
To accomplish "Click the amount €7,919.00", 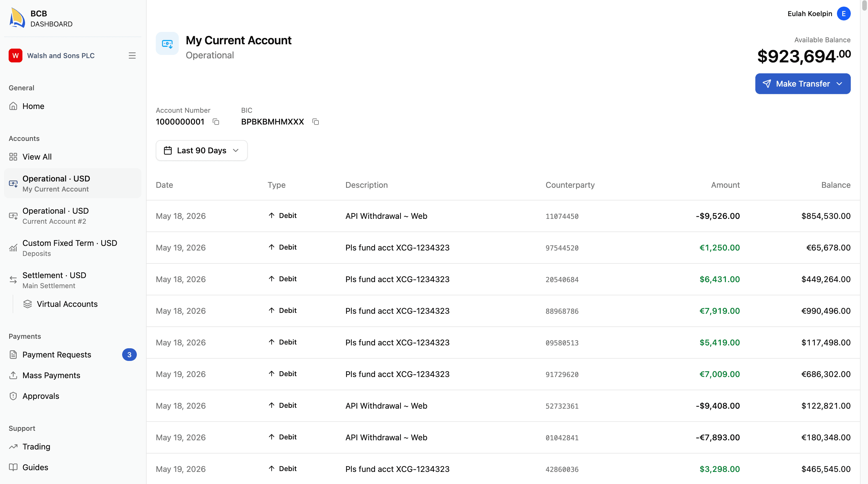I will [719, 311].
